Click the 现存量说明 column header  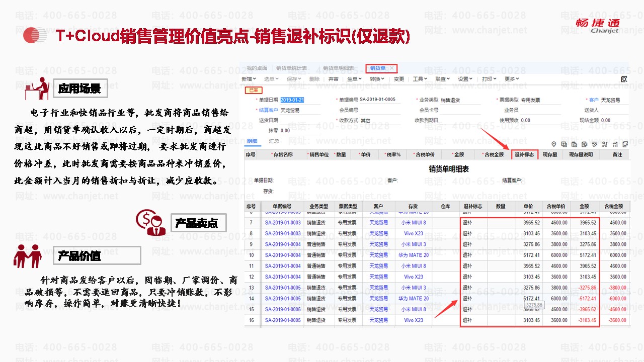point(581,155)
